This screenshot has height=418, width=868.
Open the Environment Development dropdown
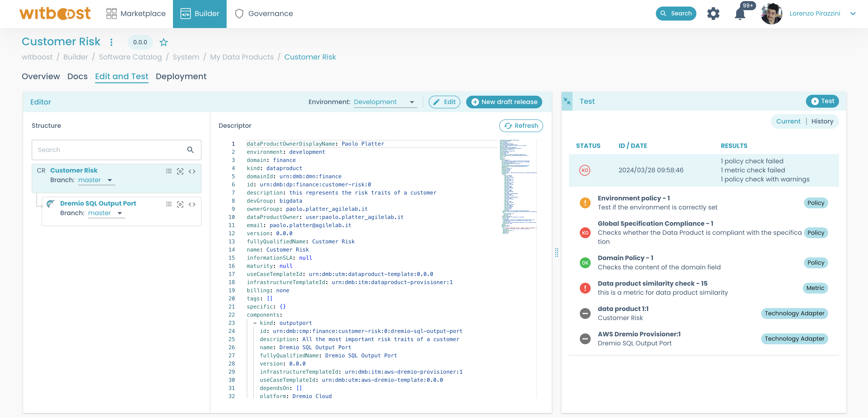(x=385, y=102)
